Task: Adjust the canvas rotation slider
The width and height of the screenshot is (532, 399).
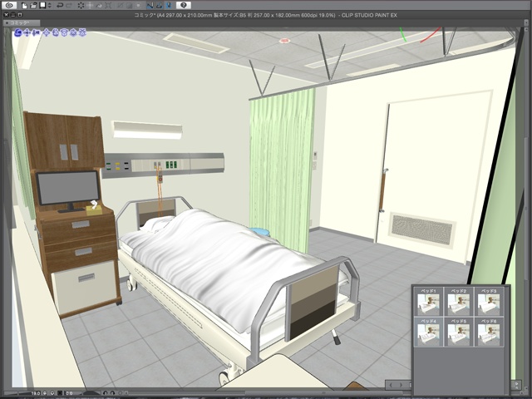Action: click(91, 393)
